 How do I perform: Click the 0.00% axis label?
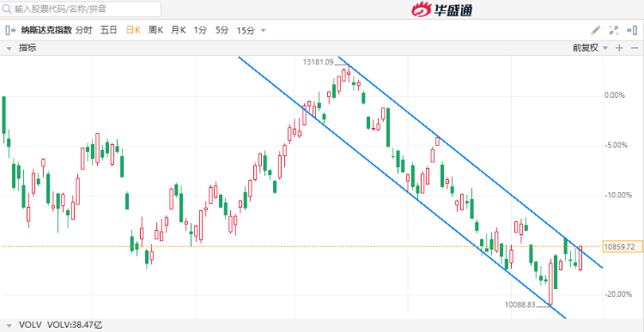(615, 95)
